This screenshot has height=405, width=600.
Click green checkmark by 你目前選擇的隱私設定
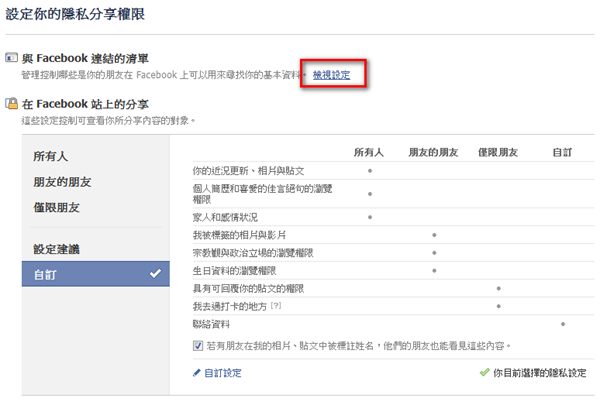[485, 372]
